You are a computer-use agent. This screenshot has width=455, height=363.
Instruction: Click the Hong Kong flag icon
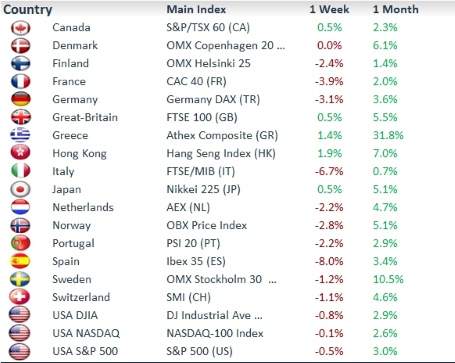point(20,153)
